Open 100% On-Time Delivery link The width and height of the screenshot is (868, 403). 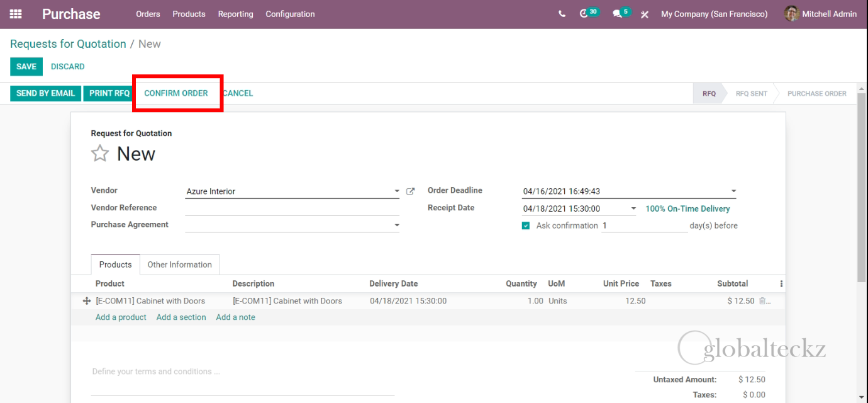pyautogui.click(x=688, y=208)
